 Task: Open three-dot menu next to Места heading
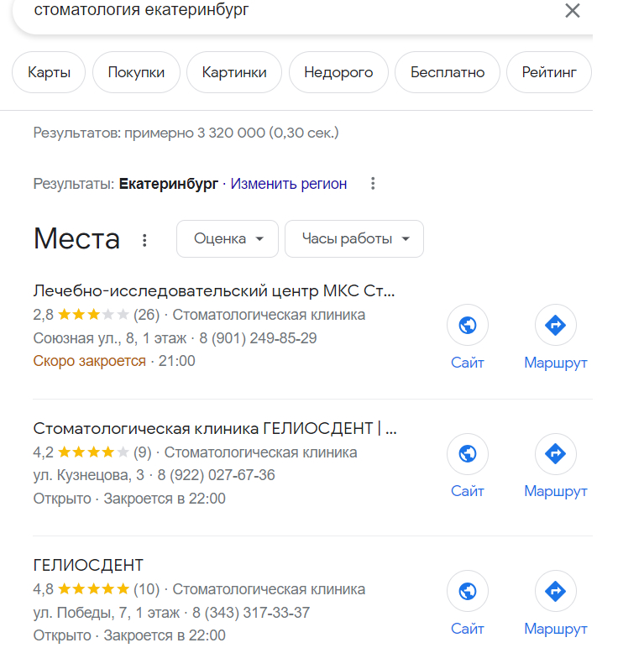(x=144, y=240)
